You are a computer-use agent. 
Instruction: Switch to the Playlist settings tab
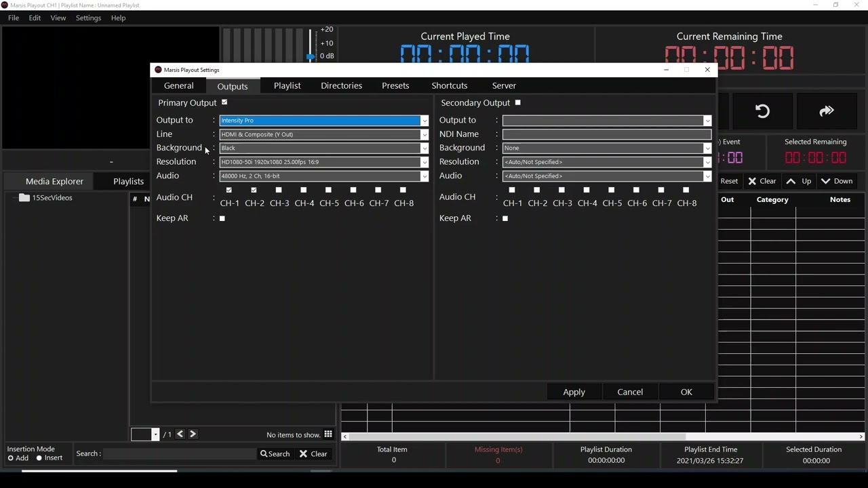click(x=288, y=86)
